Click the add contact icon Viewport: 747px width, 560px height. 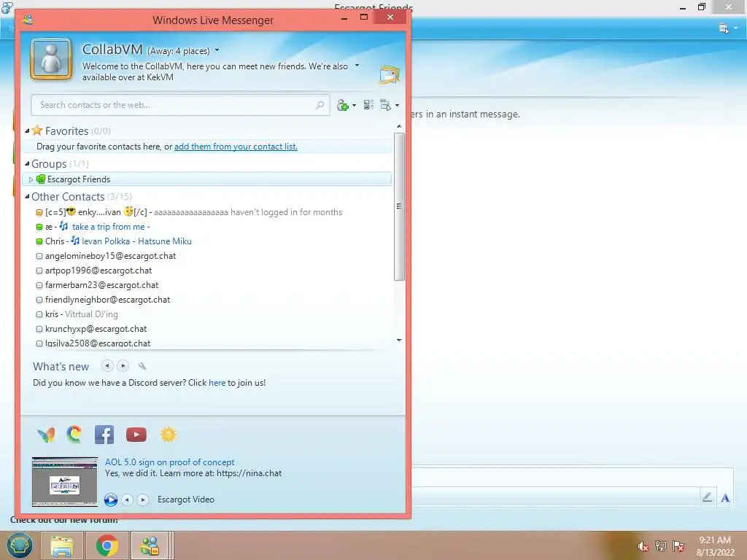[343, 105]
